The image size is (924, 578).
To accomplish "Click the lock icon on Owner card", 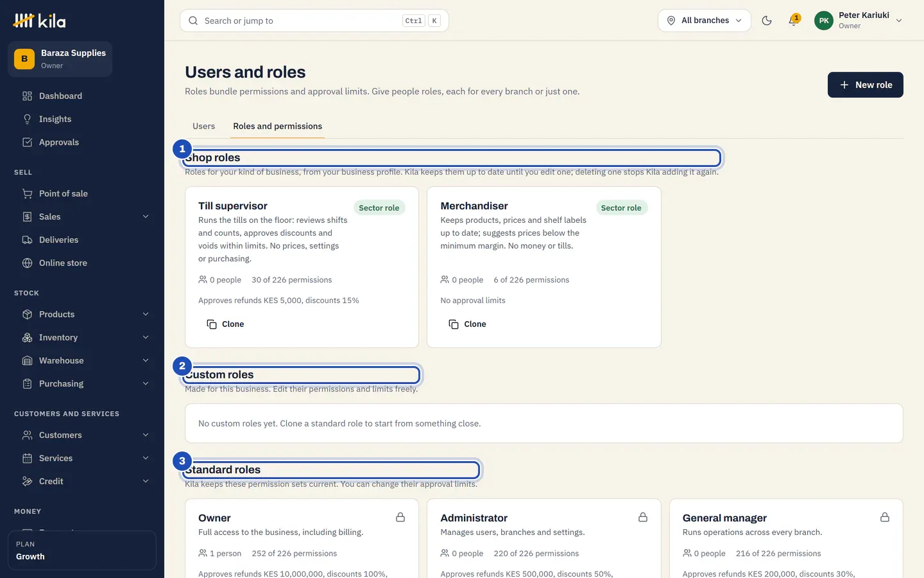I will click(400, 517).
